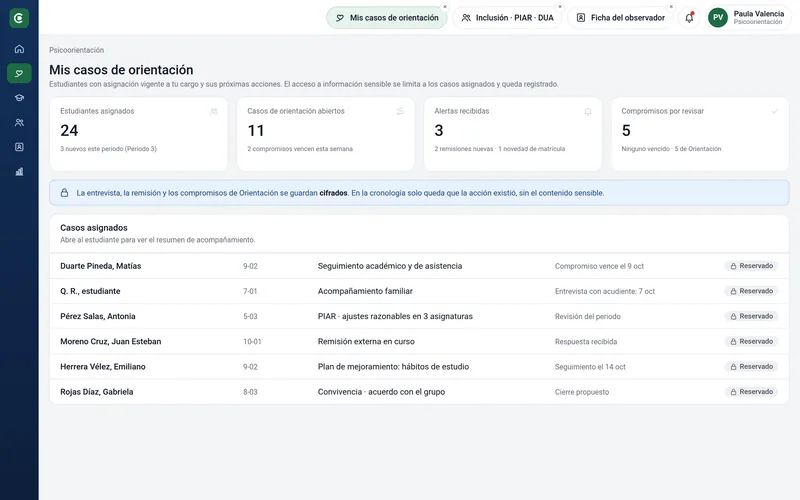Viewport: 800px width, 500px height.
Task: Select the orientation cases sidebar icon
Action: click(x=19, y=73)
